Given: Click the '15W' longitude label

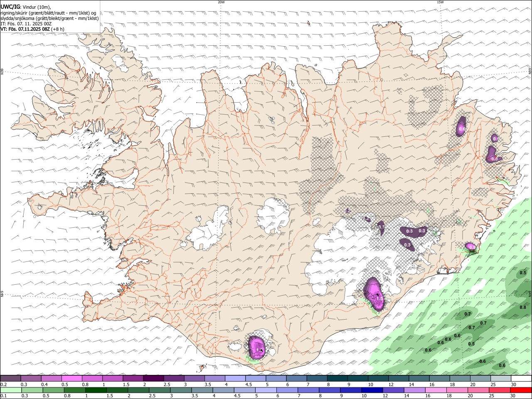Looking at the screenshot, I should coord(440,2).
